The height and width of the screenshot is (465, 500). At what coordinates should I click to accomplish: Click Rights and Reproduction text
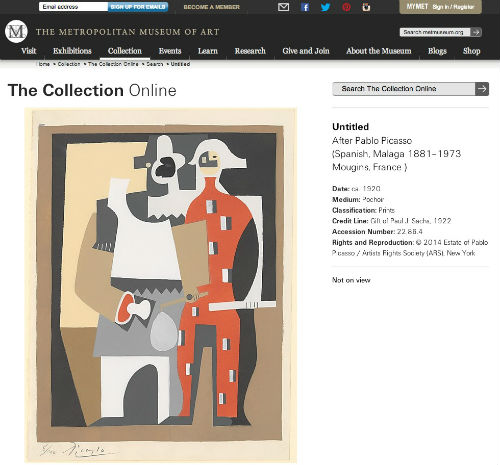pos(410,248)
